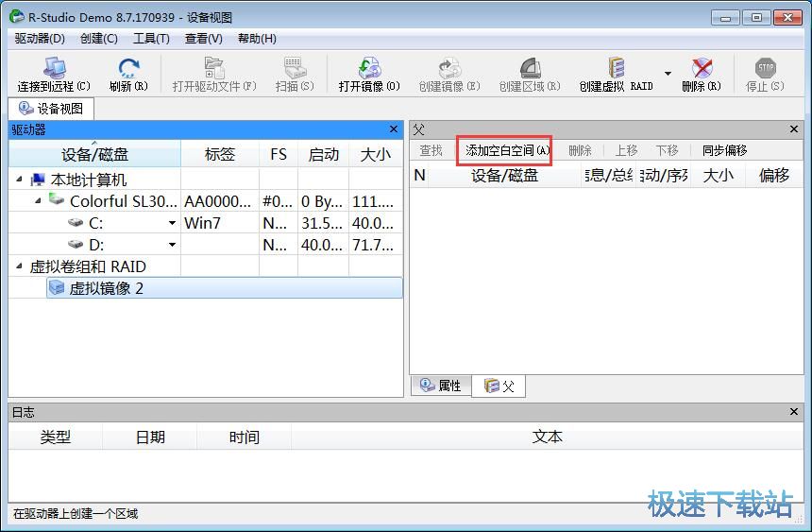Click the Win7 label cell
The height and width of the screenshot is (532, 812).
(220, 223)
